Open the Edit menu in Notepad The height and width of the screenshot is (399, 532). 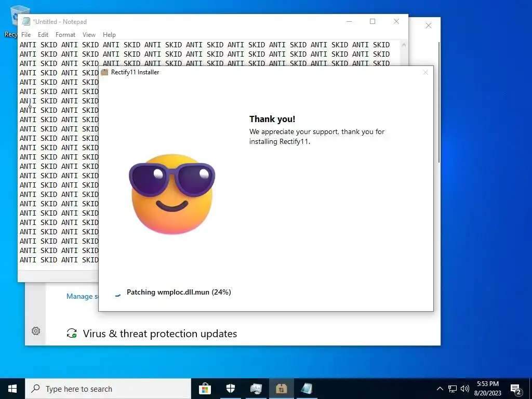coord(43,35)
